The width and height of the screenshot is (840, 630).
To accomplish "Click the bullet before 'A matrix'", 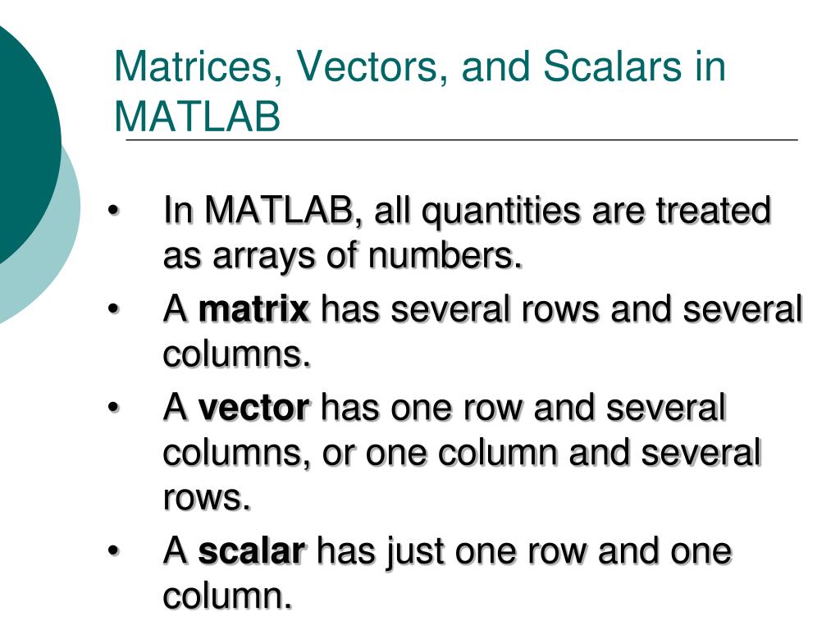I will tap(112, 309).
